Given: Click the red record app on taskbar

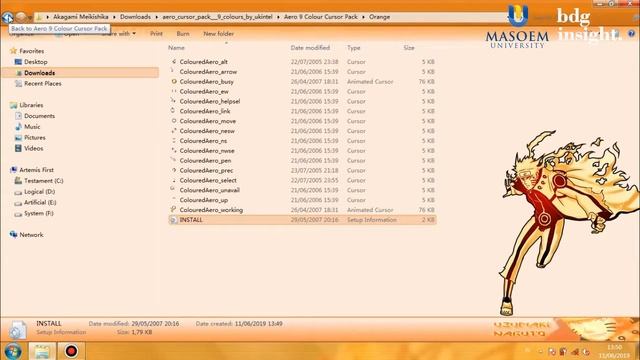Looking at the screenshot, I should coord(71,351).
